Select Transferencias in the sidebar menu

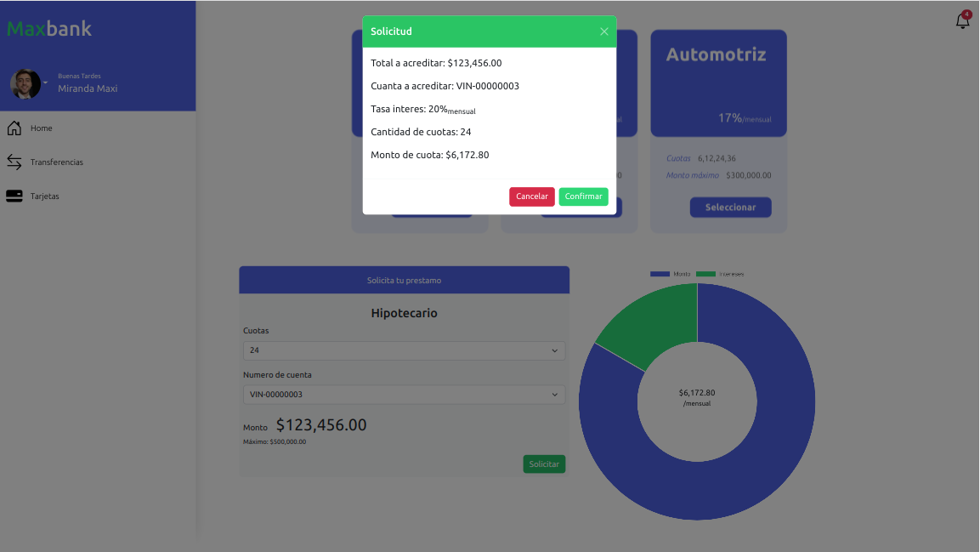[58, 162]
